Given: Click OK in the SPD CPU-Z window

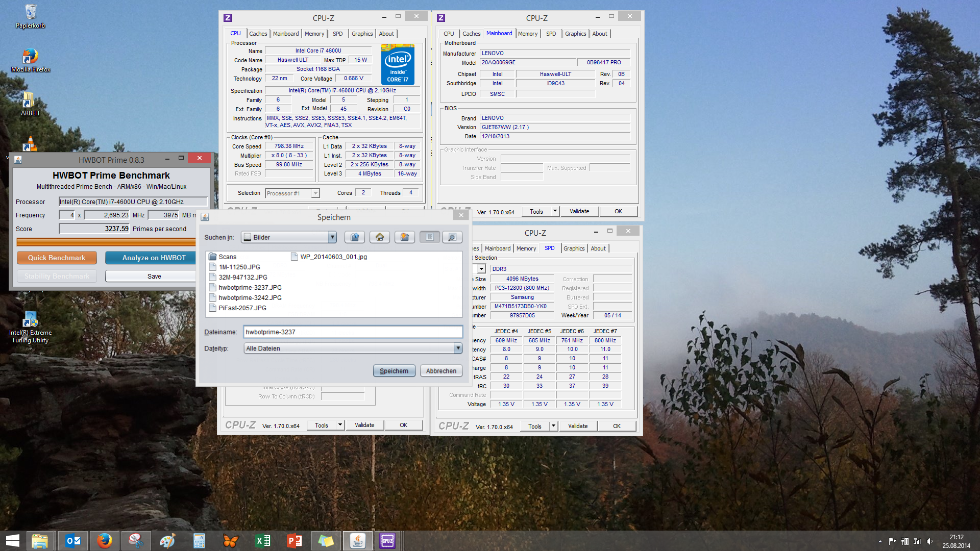Looking at the screenshot, I should pos(617,426).
